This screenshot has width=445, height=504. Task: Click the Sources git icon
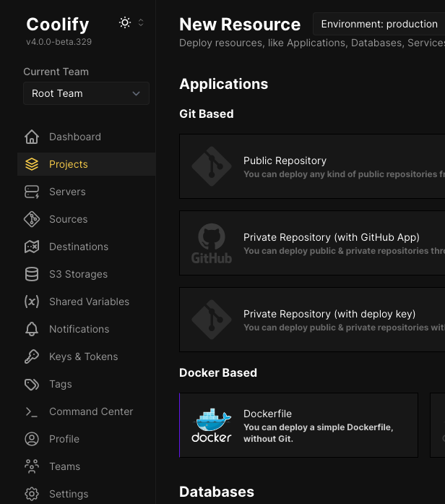pos(32,219)
